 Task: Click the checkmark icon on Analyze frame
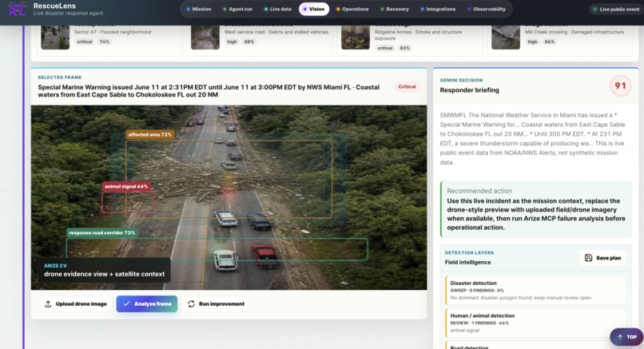click(126, 303)
